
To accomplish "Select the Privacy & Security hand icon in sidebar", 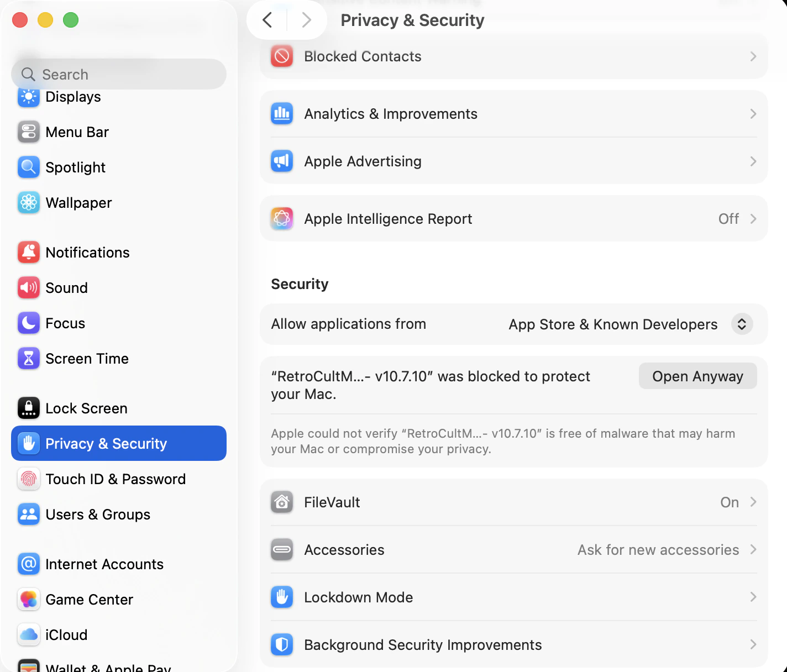I will coord(29,443).
